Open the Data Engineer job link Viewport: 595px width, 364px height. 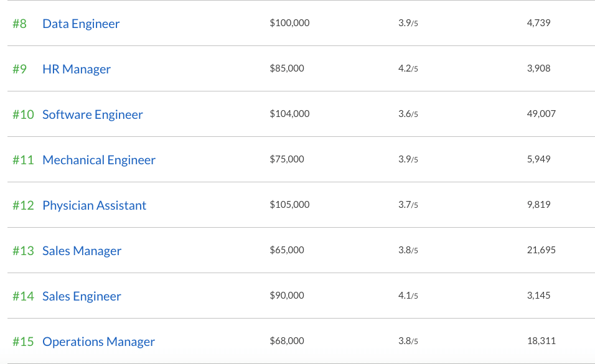(81, 24)
